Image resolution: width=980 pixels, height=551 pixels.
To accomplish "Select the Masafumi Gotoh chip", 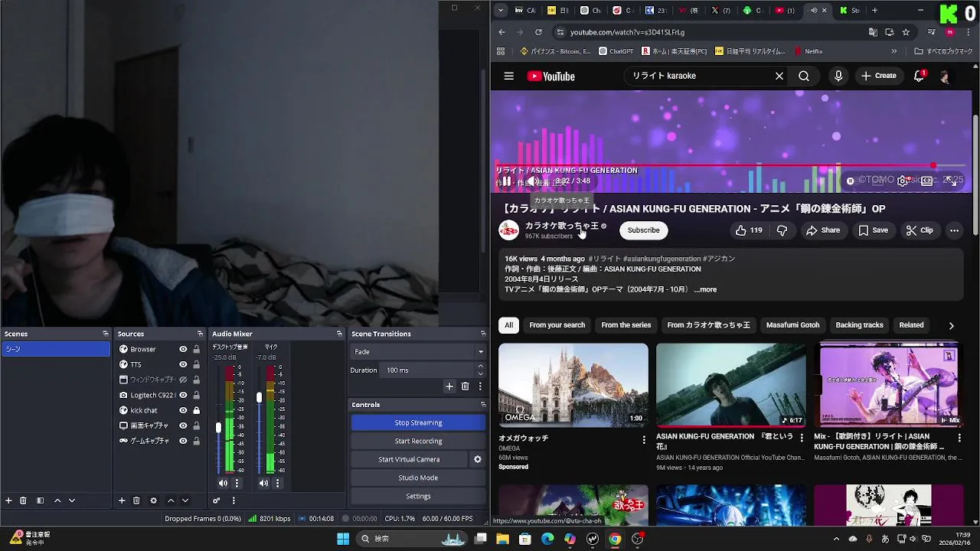I will [x=792, y=325].
